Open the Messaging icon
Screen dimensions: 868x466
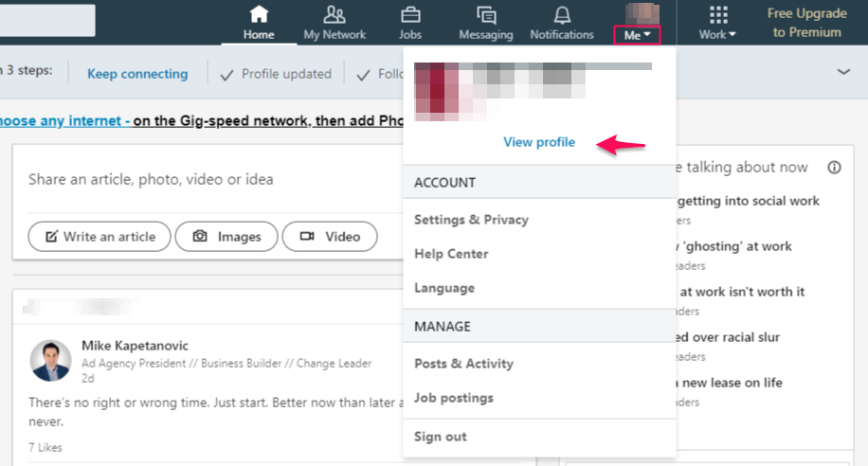click(486, 15)
